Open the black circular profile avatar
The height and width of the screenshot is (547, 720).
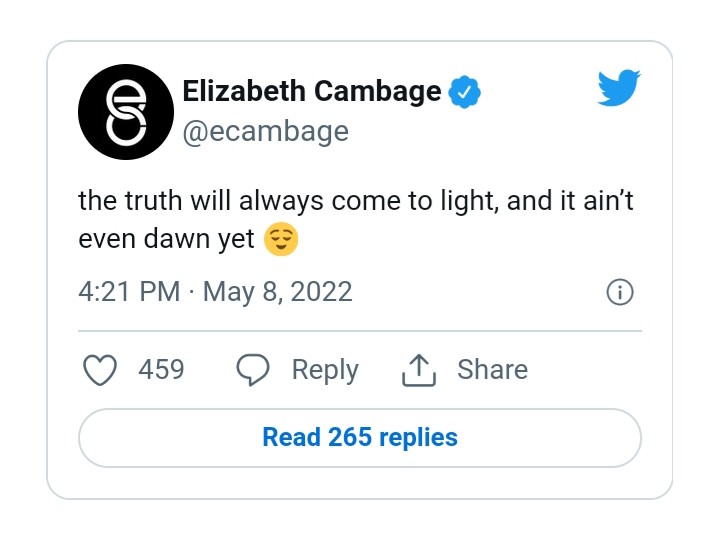[126, 111]
